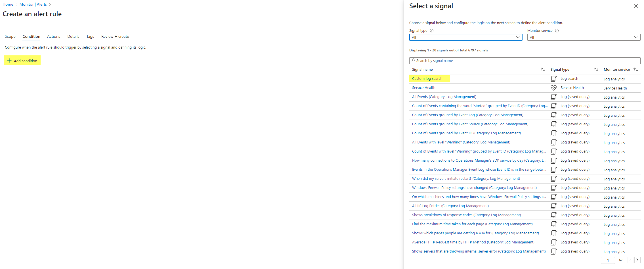
Task: Click log icon in Count of Events grouped by Event Log row
Action: 553,115
